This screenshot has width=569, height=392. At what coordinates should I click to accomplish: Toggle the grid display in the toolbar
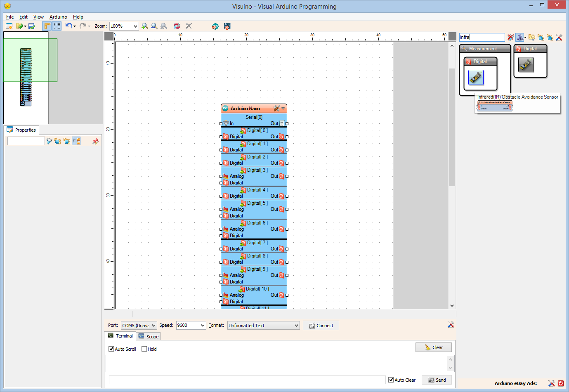[57, 26]
